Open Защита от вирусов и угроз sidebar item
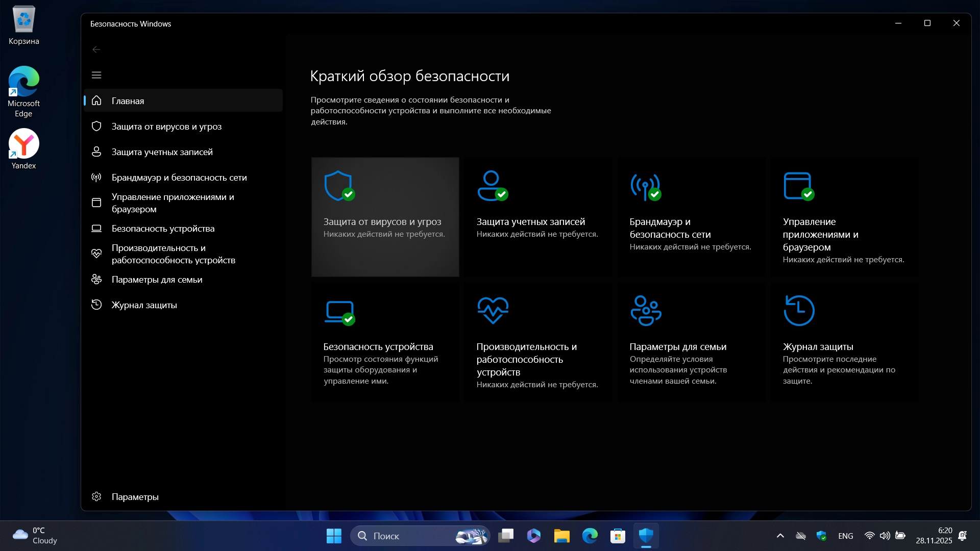The width and height of the screenshot is (980, 551). point(166,127)
